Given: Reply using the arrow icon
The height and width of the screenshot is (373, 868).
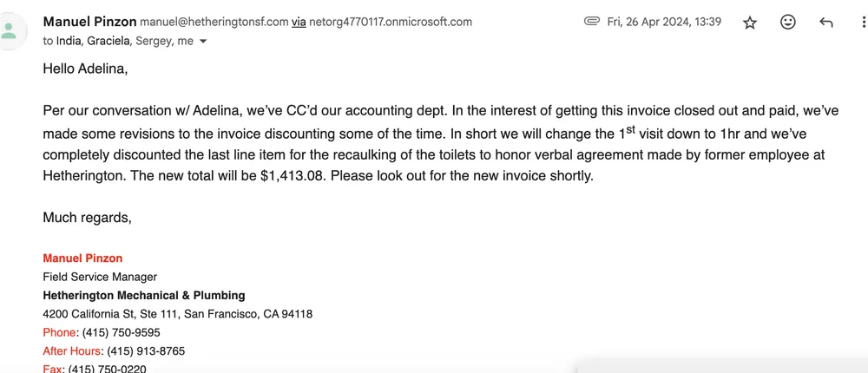Looking at the screenshot, I should click(826, 23).
